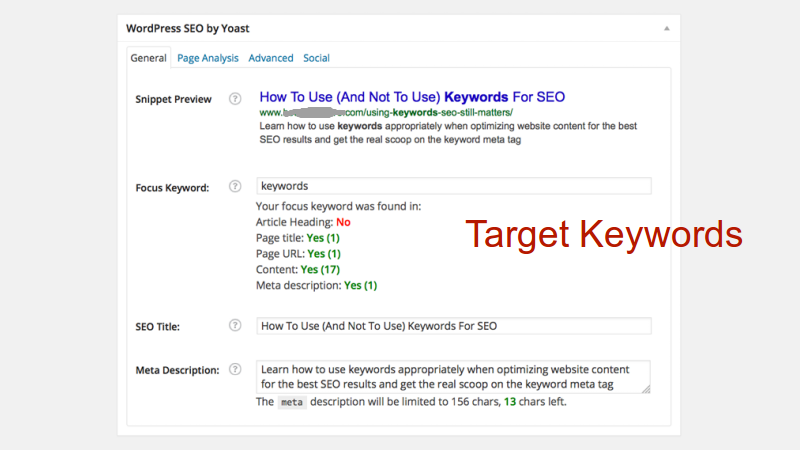
Task: Open help icon next to Meta Description
Action: coord(235,369)
